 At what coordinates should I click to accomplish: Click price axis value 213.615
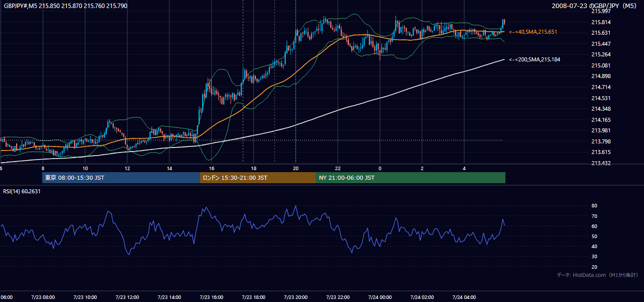(x=601, y=152)
